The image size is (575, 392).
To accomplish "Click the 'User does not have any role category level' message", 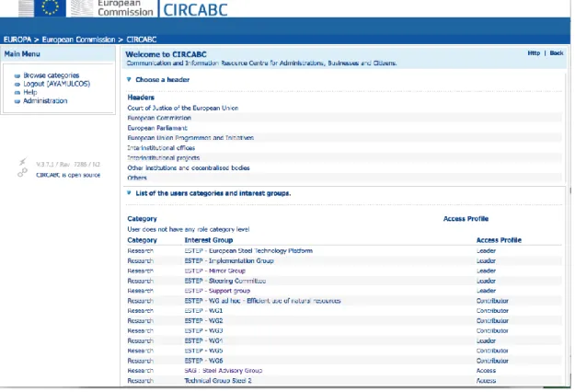I will coord(188,229).
